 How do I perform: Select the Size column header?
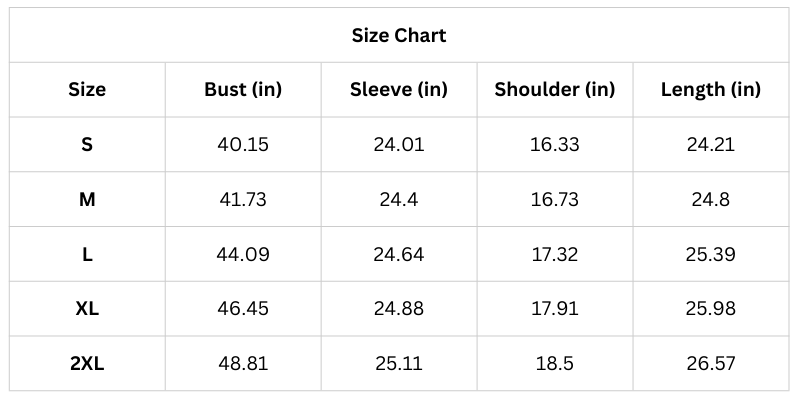87,90
